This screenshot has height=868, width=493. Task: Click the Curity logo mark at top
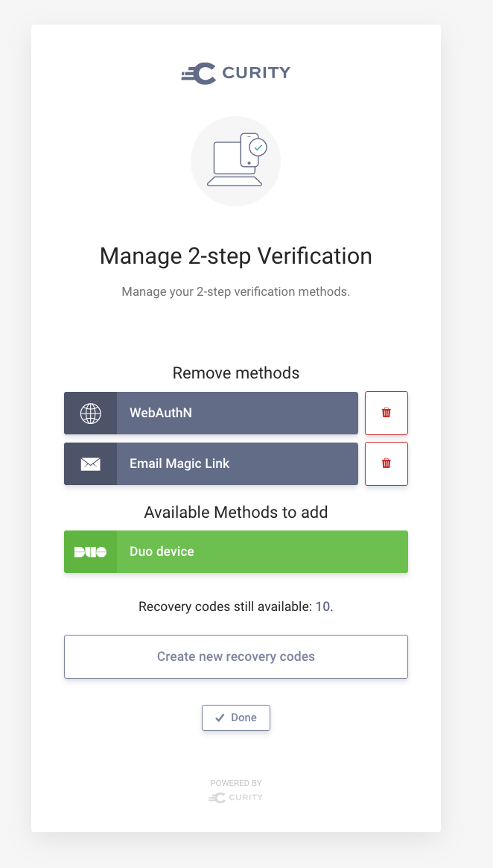pos(199,73)
